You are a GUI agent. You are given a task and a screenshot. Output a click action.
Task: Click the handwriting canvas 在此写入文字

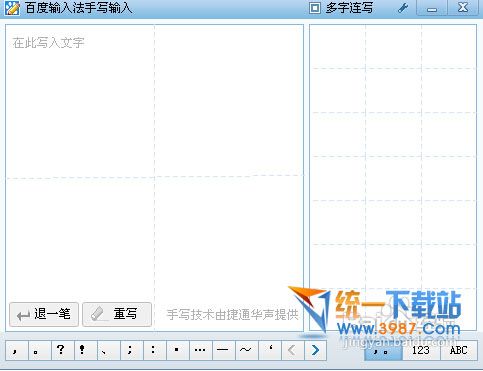click(154, 178)
